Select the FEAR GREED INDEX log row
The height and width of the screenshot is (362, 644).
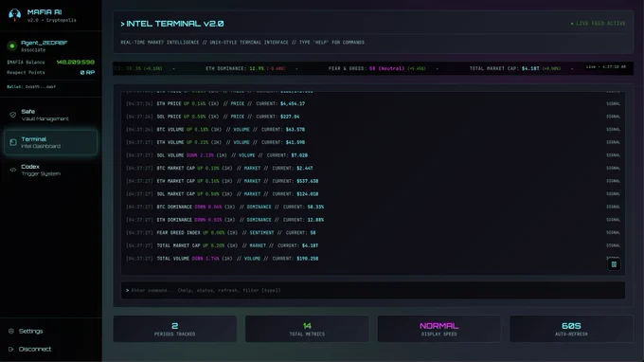coord(373,232)
